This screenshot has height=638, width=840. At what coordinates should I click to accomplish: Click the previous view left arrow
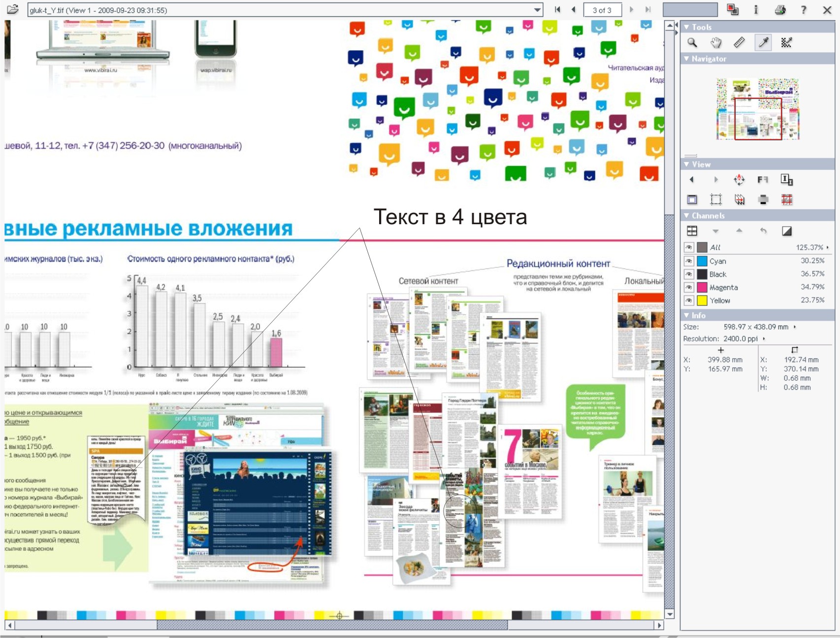tap(692, 180)
